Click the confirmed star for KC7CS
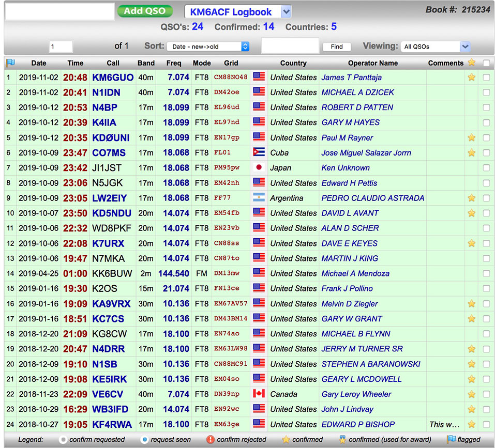The height and width of the screenshot is (448, 495). pos(472,319)
